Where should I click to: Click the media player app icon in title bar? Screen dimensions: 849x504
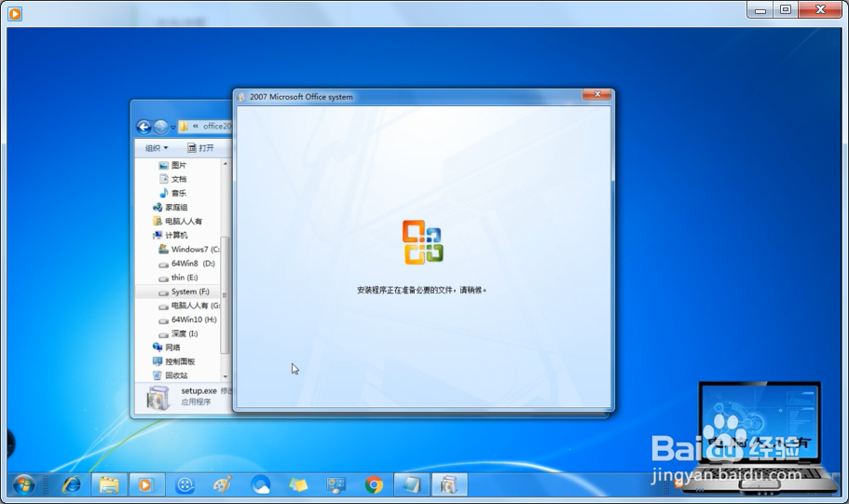pos(15,14)
